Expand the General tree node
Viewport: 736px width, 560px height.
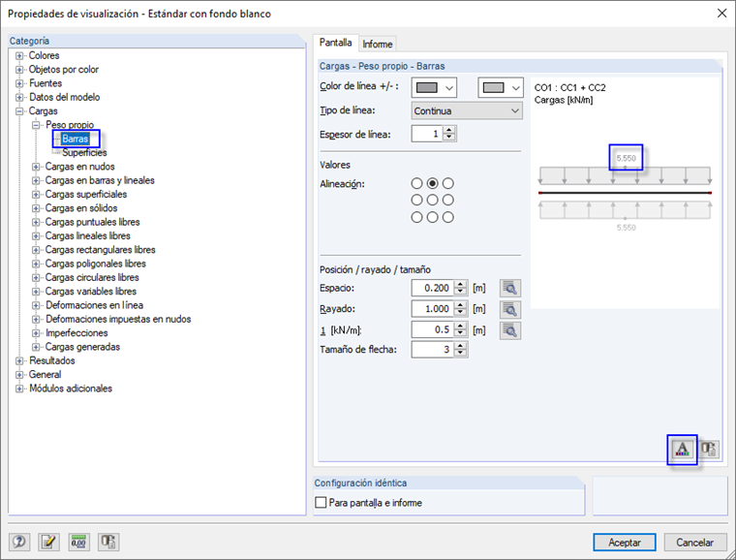[x=19, y=375]
